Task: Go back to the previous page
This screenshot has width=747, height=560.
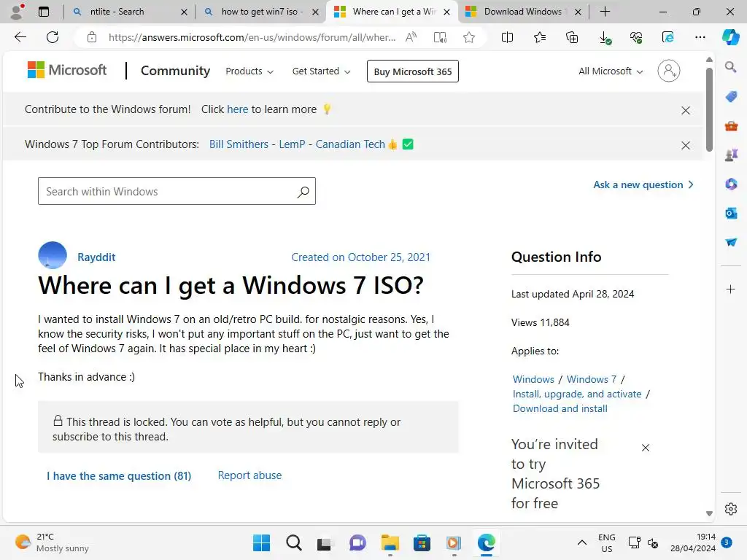Action: click(x=20, y=37)
